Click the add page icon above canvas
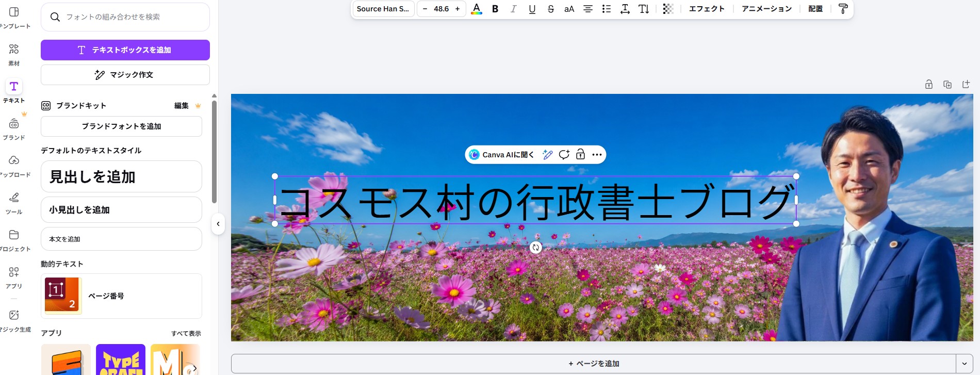This screenshot has height=375, width=980. tap(966, 85)
